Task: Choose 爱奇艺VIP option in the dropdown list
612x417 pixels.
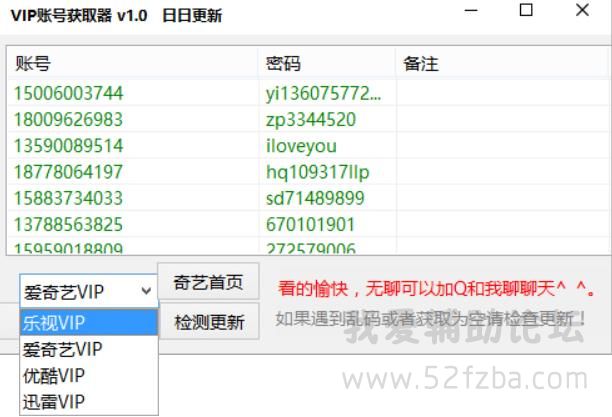Action: [x=89, y=349]
